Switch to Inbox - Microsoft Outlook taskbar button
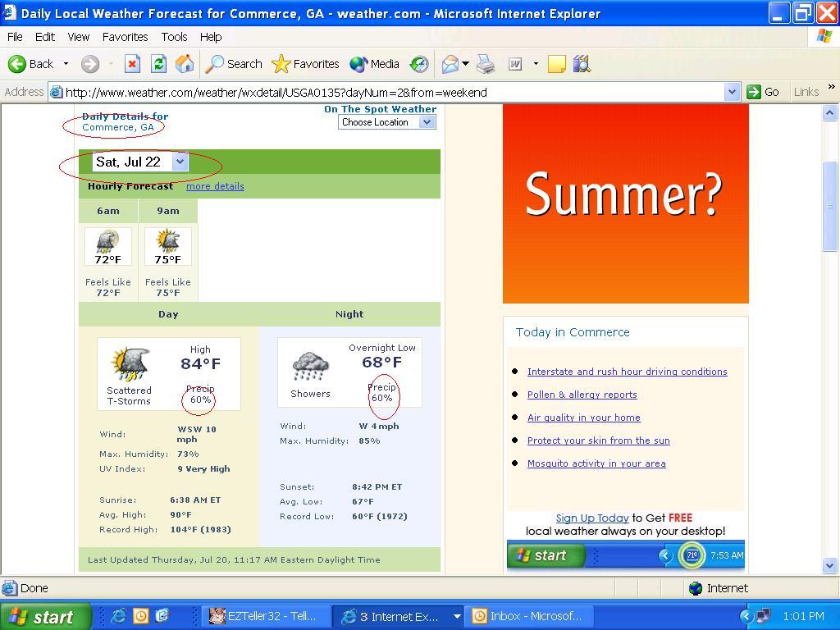Viewport: 840px width, 630px height. tap(527, 616)
